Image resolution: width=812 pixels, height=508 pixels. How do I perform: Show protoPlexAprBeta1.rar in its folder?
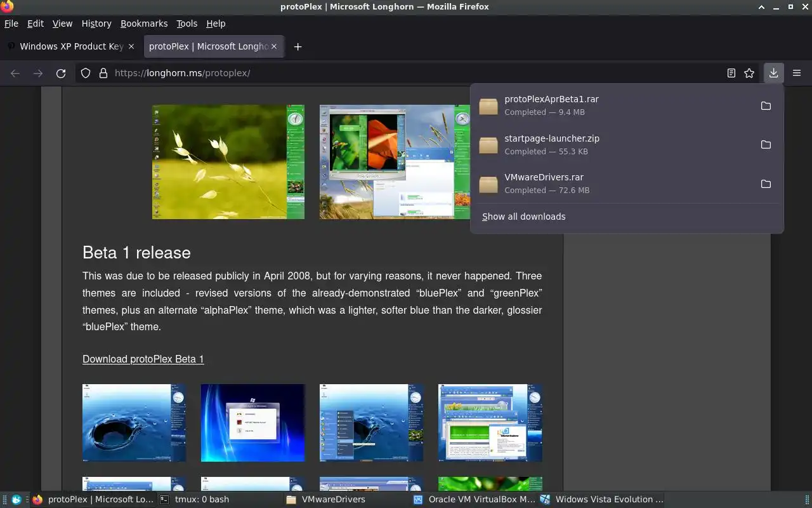(766, 105)
